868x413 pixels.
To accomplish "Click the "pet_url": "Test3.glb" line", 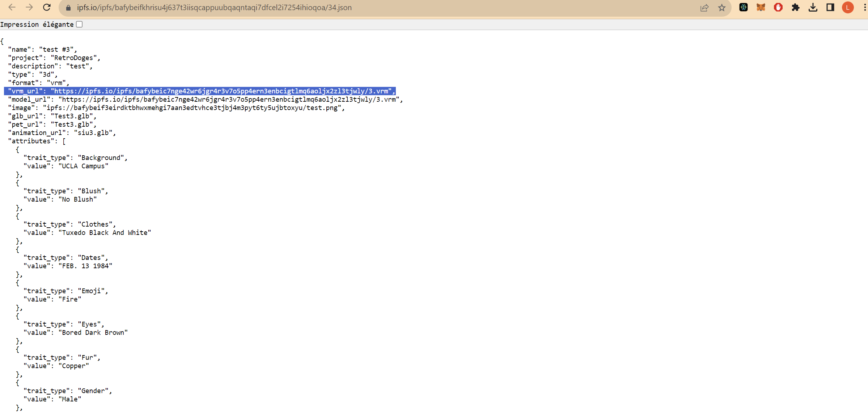I will tap(52, 125).
